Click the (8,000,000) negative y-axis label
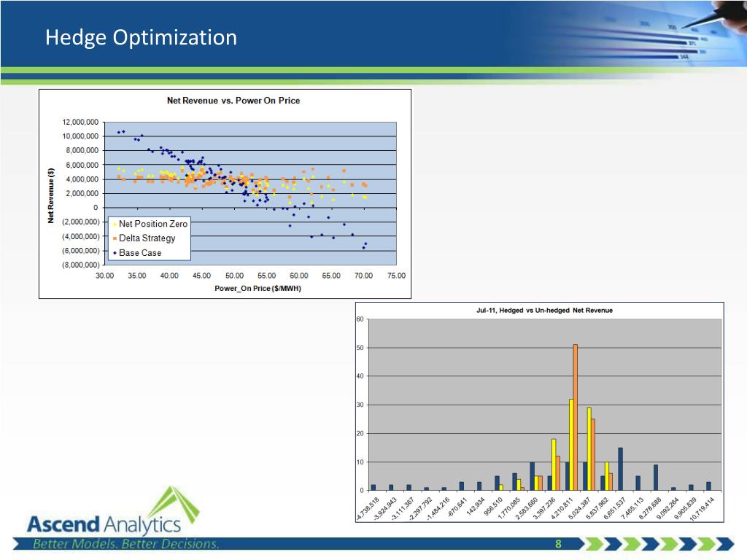 point(81,265)
